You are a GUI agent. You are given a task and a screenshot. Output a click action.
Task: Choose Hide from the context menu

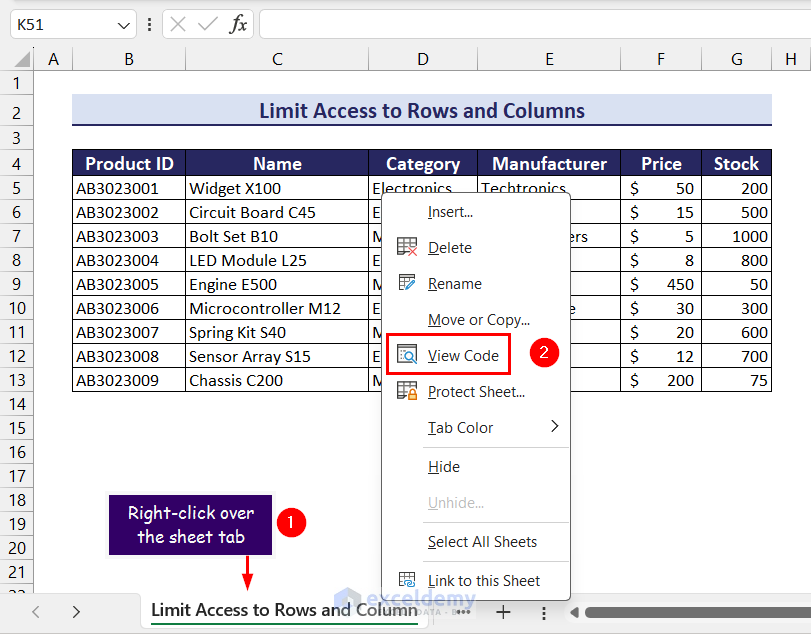[x=476, y=467]
